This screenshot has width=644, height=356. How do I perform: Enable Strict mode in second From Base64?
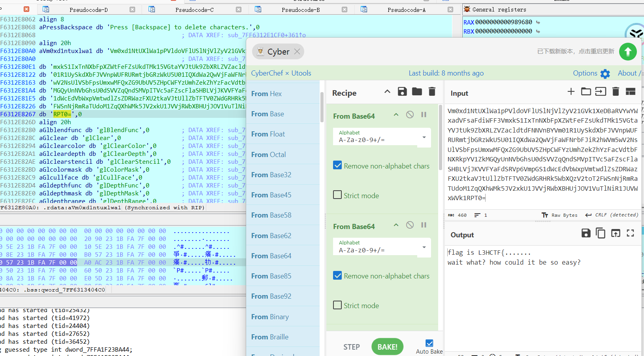(x=337, y=305)
